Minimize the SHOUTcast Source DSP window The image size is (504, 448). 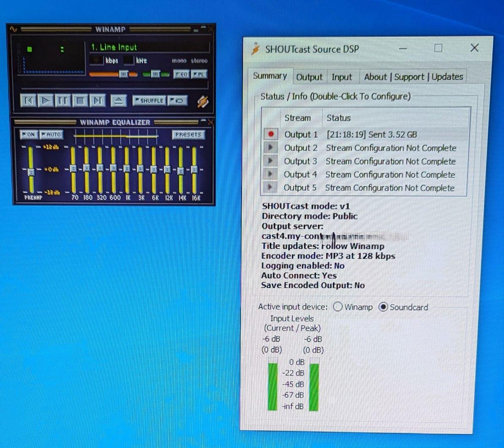point(403,49)
